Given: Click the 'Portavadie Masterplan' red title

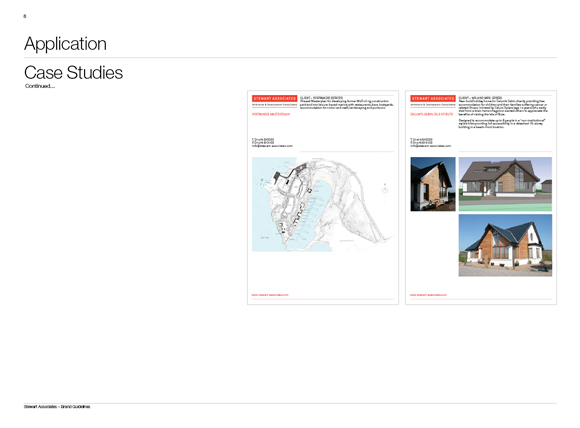Looking at the screenshot, I should point(271,114).
